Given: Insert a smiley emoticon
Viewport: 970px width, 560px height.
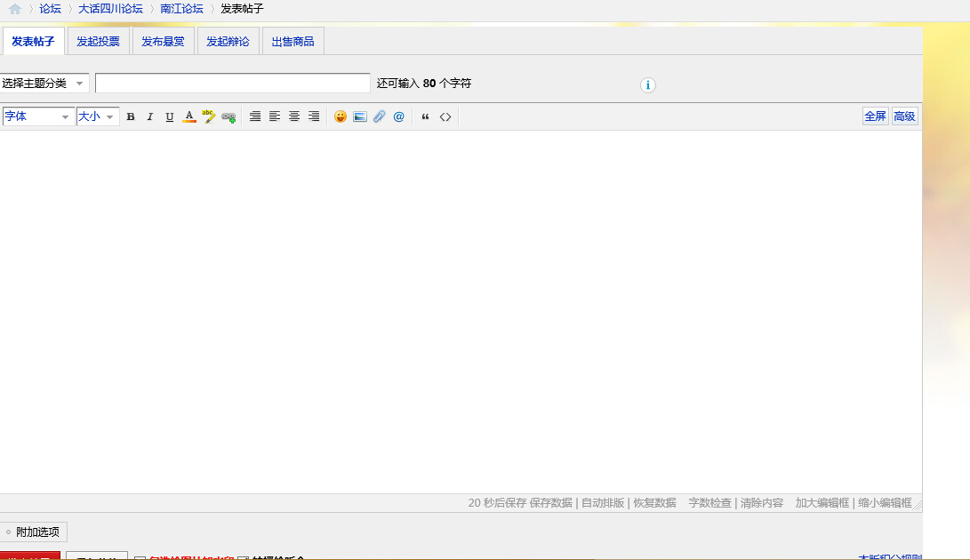Looking at the screenshot, I should pos(341,116).
